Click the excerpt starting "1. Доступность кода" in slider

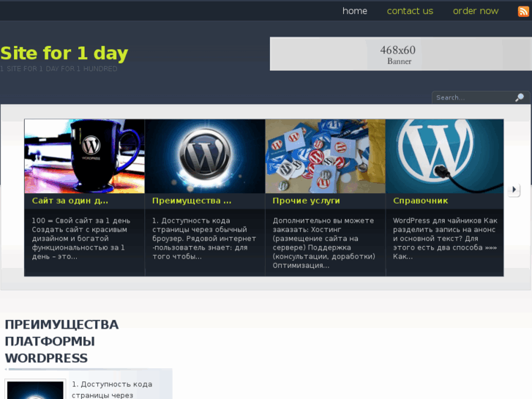click(204, 239)
